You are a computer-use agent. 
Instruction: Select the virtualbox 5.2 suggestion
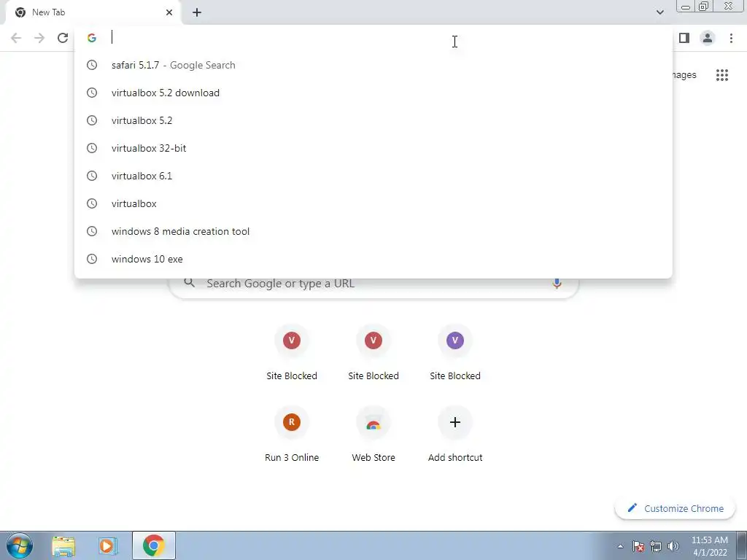click(373, 120)
